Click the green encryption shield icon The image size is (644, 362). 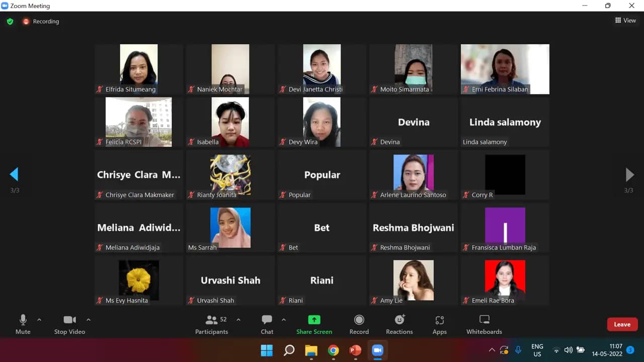pyautogui.click(x=10, y=22)
